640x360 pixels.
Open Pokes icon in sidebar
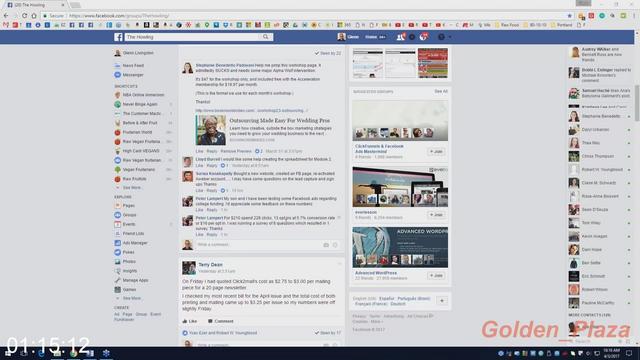tap(118, 252)
